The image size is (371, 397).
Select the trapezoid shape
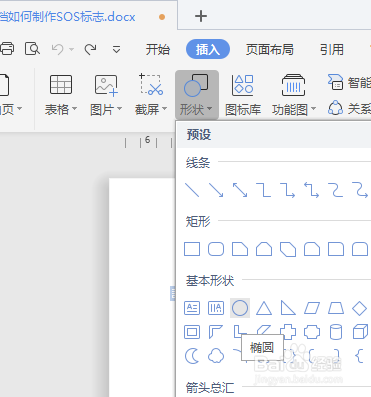pyautogui.click(x=336, y=308)
